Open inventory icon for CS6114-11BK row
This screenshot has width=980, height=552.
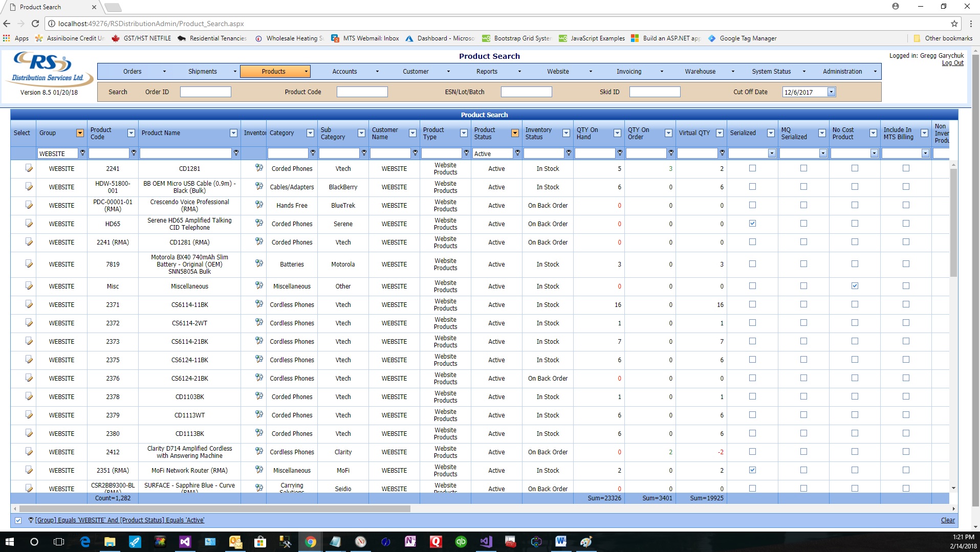(259, 304)
